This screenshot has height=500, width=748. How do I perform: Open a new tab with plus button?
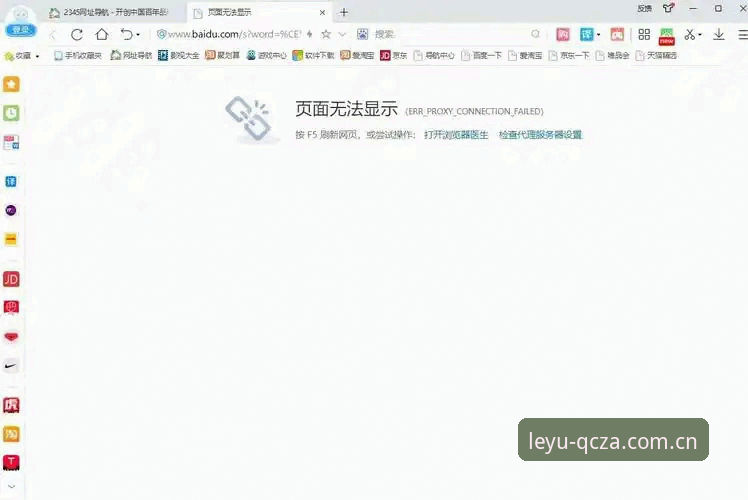click(x=343, y=12)
